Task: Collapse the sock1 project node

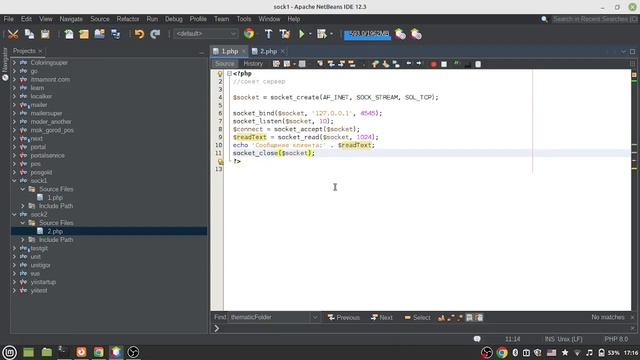Action: tap(14, 181)
